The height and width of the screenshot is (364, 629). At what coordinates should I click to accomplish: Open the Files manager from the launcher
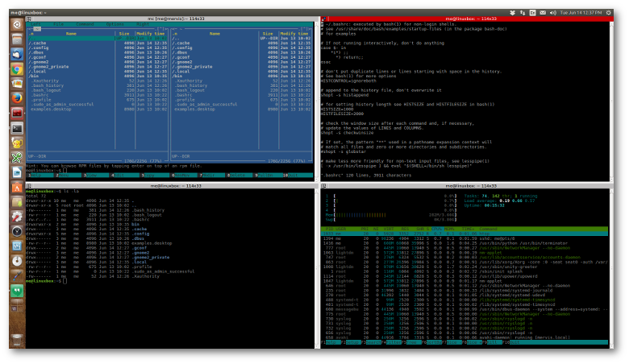[x=17, y=39]
